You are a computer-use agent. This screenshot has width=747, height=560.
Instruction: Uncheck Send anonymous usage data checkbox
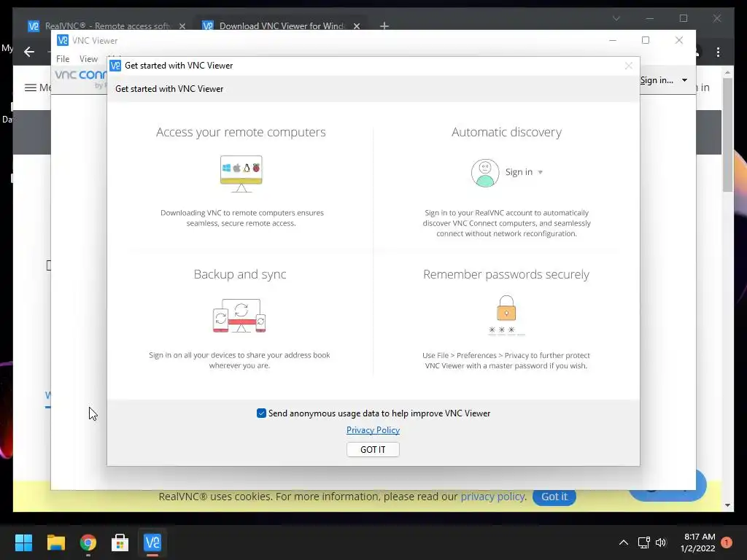[x=261, y=413]
